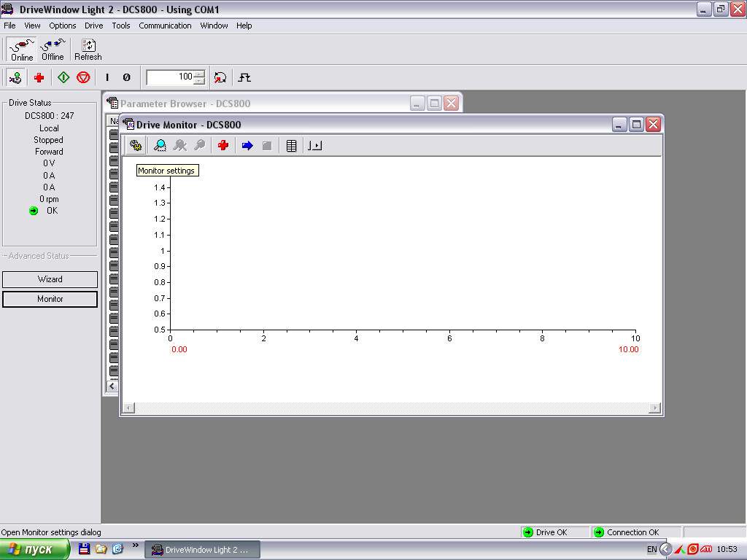Open the table grid view icon
This screenshot has width=747, height=560.
[x=291, y=145]
